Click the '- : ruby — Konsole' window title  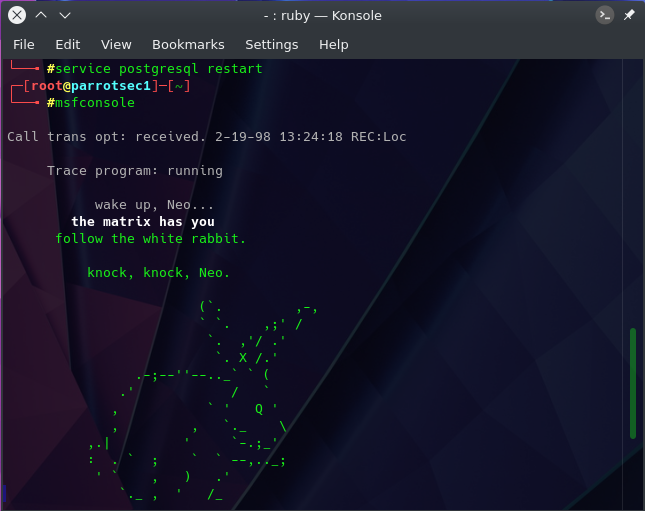pyautogui.click(x=322, y=16)
